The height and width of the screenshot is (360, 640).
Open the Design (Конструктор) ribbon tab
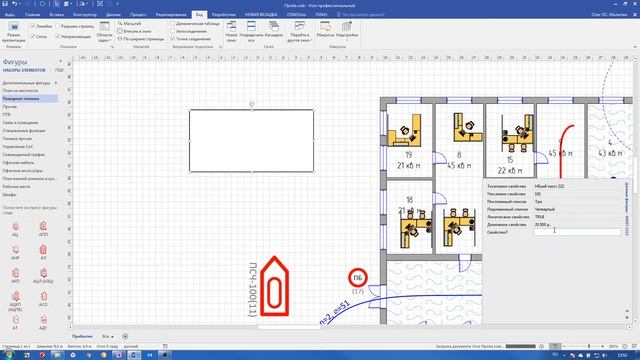click(84, 14)
